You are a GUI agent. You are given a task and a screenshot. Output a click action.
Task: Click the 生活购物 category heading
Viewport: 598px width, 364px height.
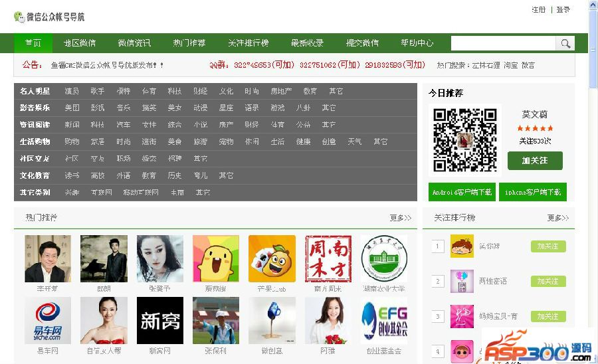coord(35,141)
